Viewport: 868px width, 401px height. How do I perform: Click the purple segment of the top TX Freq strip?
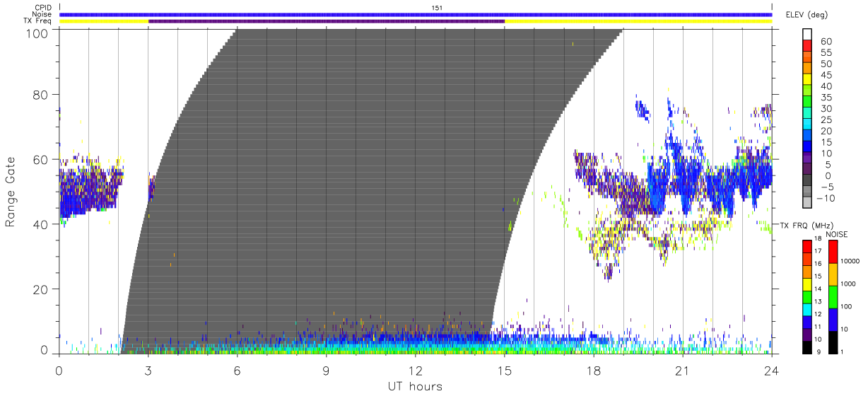click(327, 21)
